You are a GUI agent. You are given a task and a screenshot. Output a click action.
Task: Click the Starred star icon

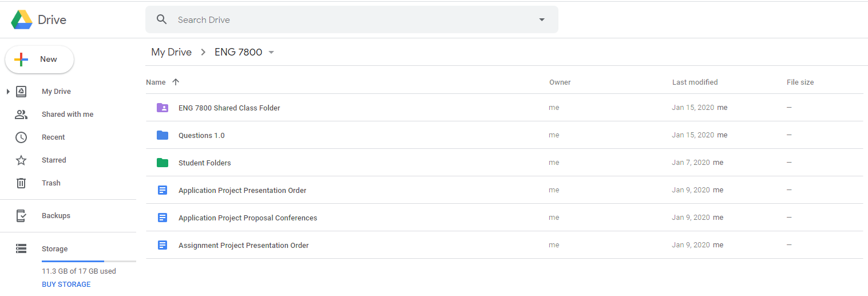[x=21, y=160]
